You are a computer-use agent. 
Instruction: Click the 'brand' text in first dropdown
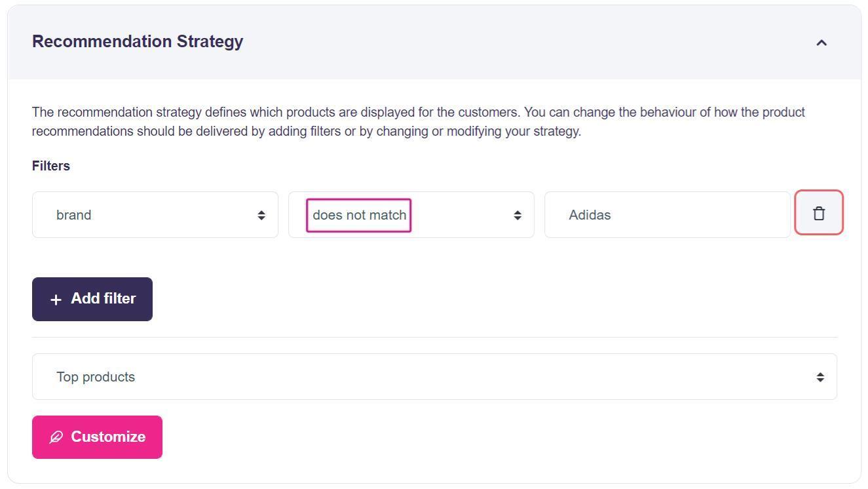(x=73, y=215)
